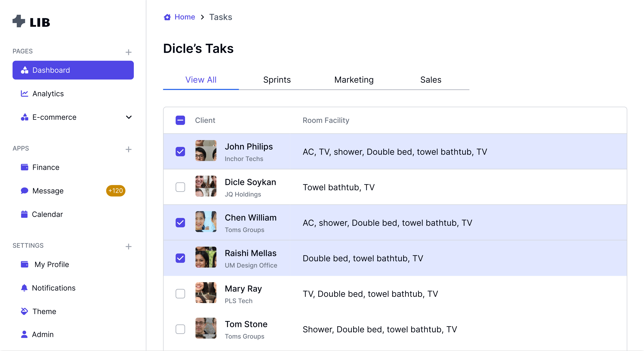
Task: Click the plus next to SETTINGS
Action: [x=128, y=246]
